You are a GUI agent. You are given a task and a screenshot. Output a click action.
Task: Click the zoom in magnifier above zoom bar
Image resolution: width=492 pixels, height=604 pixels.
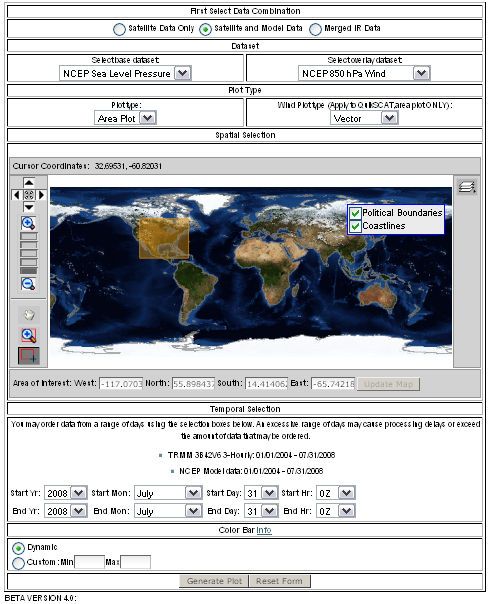tap(28, 223)
